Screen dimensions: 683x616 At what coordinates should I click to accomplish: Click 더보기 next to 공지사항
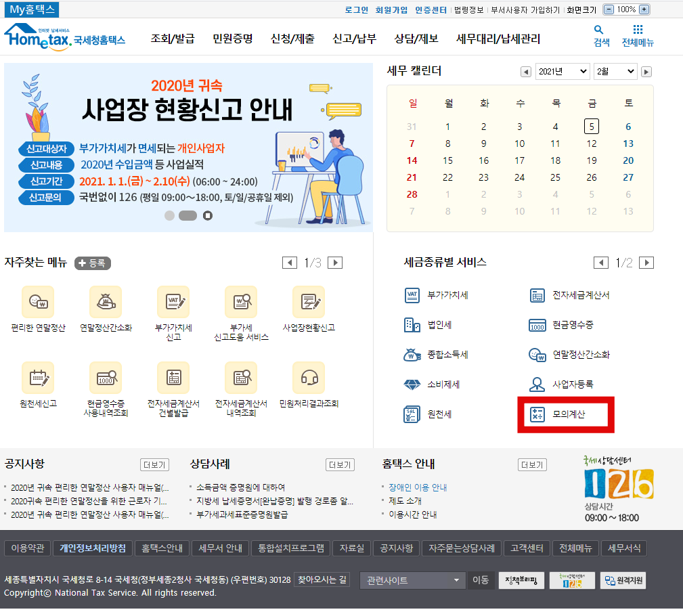(x=154, y=464)
